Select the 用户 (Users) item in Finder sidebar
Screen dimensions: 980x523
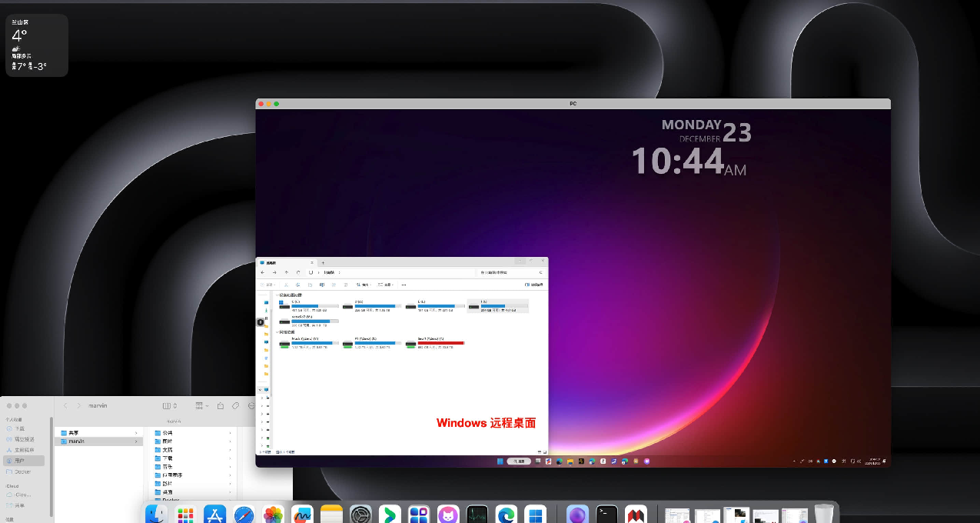point(25,461)
